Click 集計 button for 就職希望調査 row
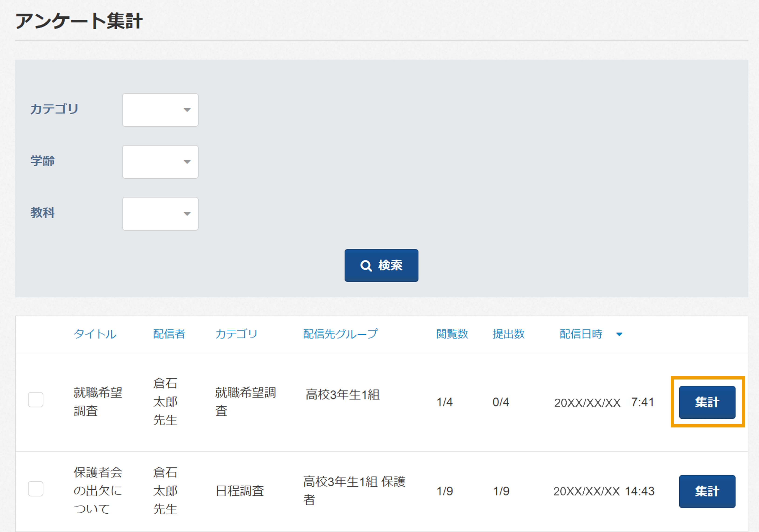This screenshot has width=759, height=532. click(707, 402)
